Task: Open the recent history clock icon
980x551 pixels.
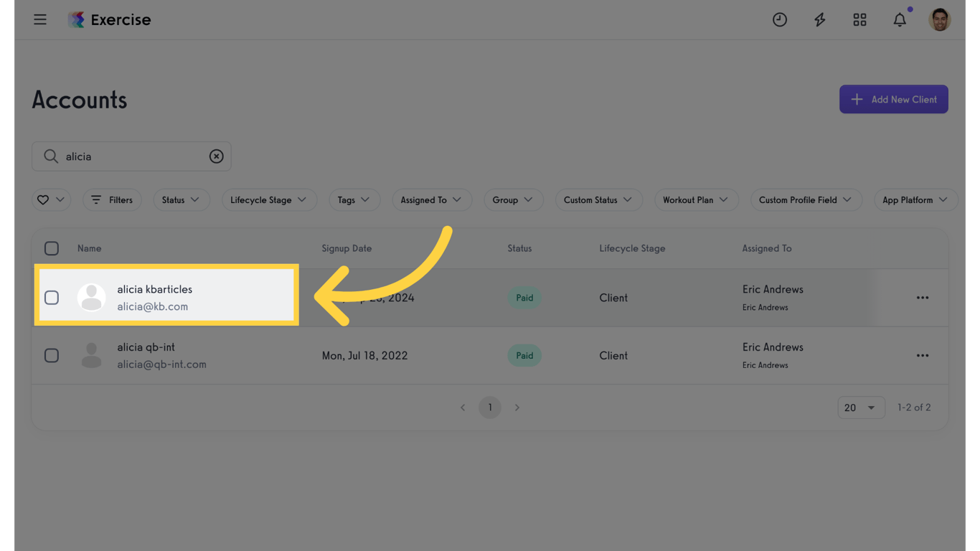Action: (780, 19)
